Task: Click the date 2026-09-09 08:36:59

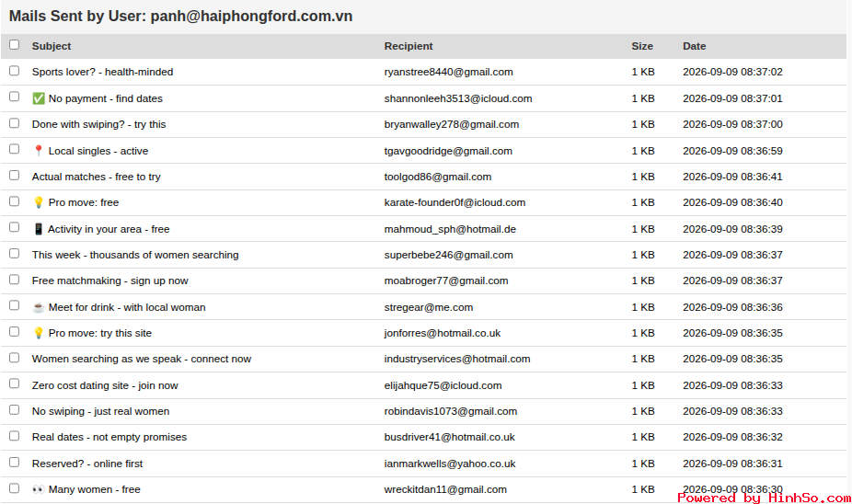Action: pos(732,151)
